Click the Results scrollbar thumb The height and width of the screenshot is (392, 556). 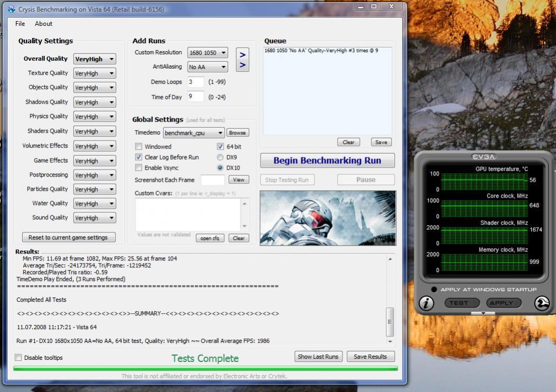[390, 322]
